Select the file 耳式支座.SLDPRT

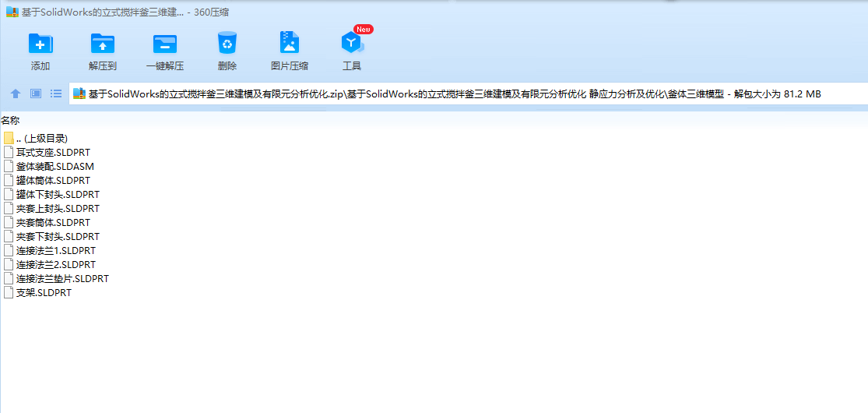click(x=53, y=153)
